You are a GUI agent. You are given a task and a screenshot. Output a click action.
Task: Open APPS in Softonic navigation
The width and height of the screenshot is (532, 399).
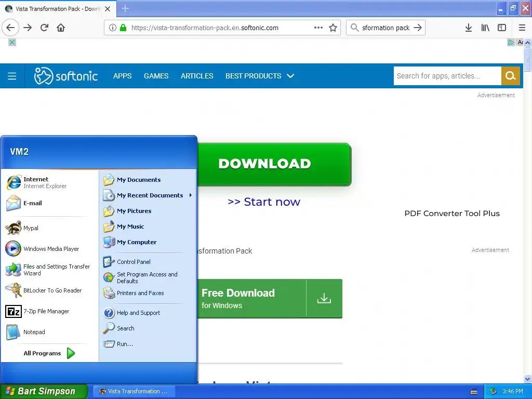tap(123, 76)
